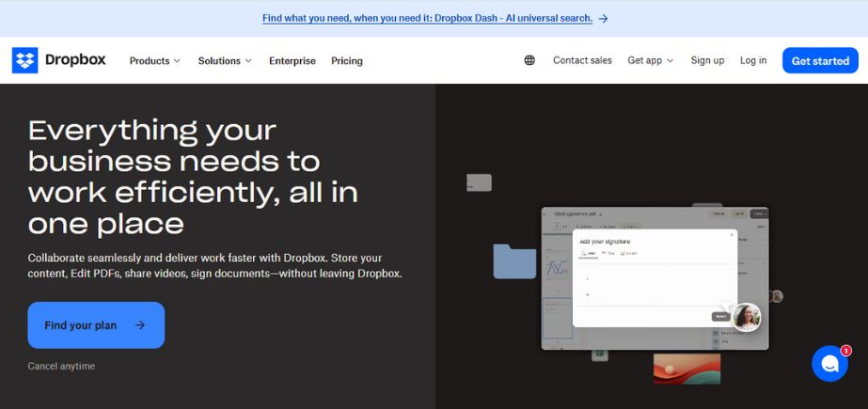
Task: Click the Get started button
Action: [820, 60]
